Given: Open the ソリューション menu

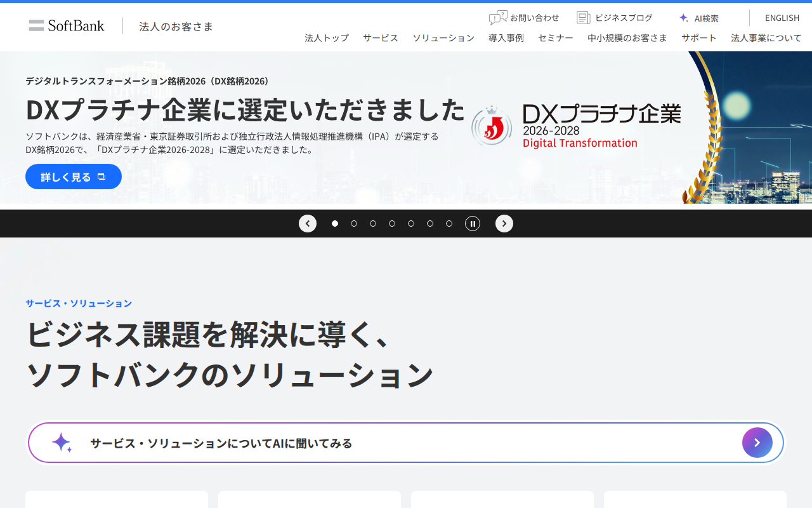Looking at the screenshot, I should 443,37.
